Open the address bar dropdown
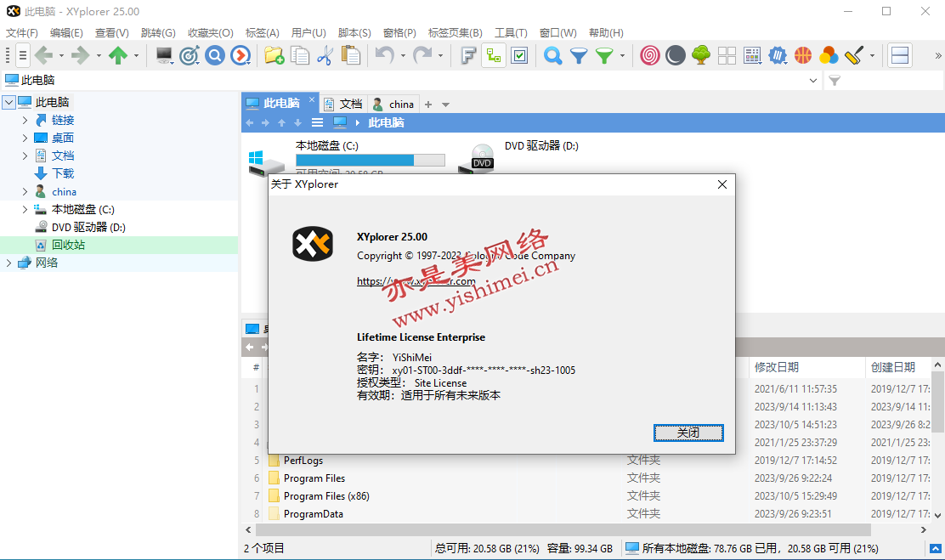 click(813, 80)
